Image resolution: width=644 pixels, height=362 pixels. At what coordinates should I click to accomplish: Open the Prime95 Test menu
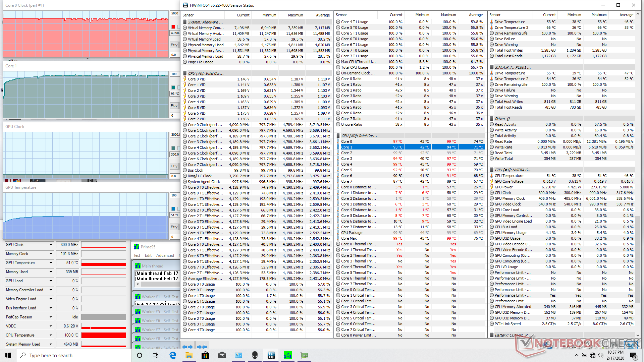pyautogui.click(x=137, y=255)
